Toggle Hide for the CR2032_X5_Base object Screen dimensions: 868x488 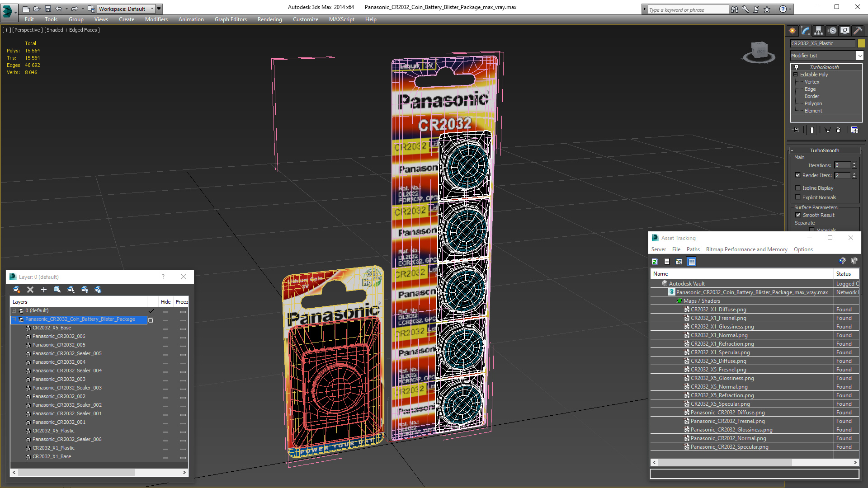(x=165, y=328)
